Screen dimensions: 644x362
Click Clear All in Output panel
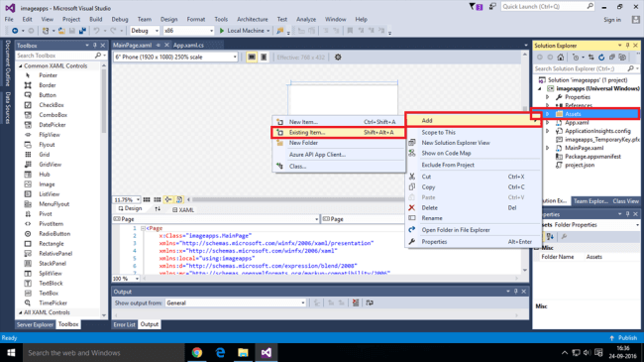coord(356,302)
